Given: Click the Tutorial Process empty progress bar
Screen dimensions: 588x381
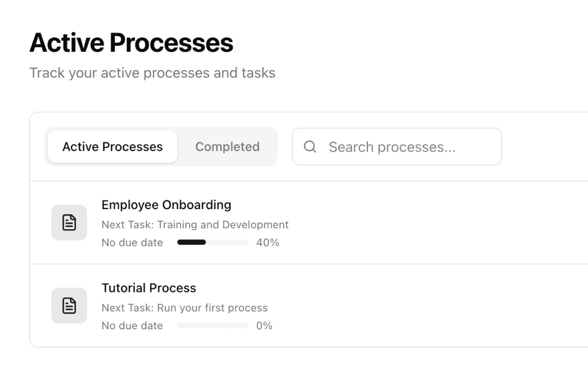Looking at the screenshot, I should tap(212, 325).
